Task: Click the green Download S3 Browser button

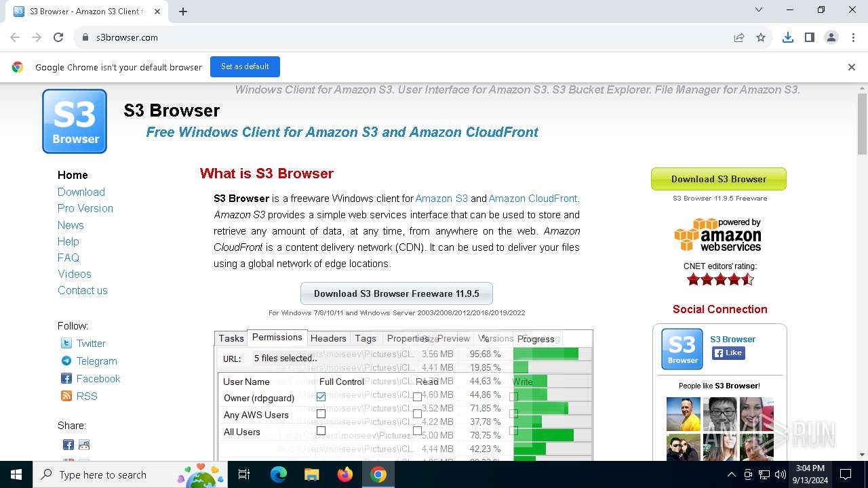Action: pyautogui.click(x=719, y=179)
